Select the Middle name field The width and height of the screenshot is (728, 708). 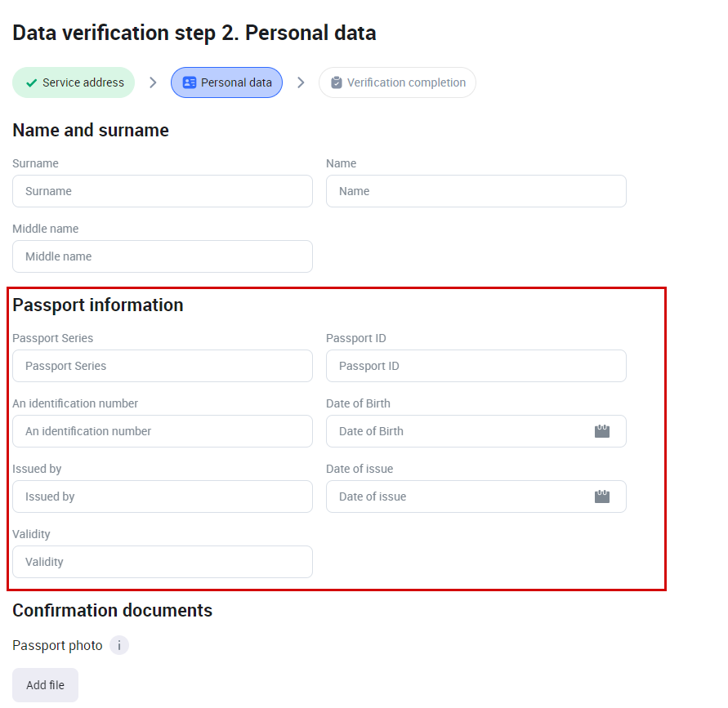click(x=162, y=256)
